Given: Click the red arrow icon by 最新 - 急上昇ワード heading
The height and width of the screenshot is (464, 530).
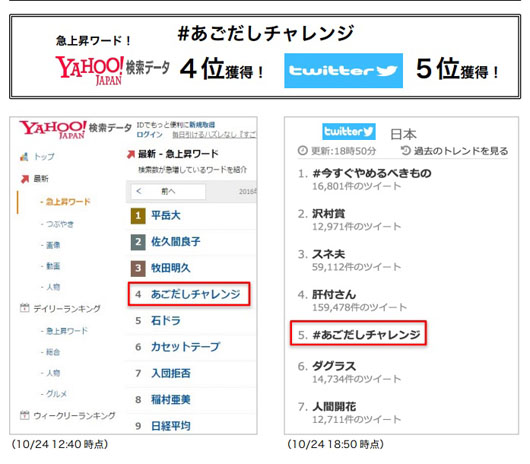Looking at the screenshot, I should pos(130,154).
